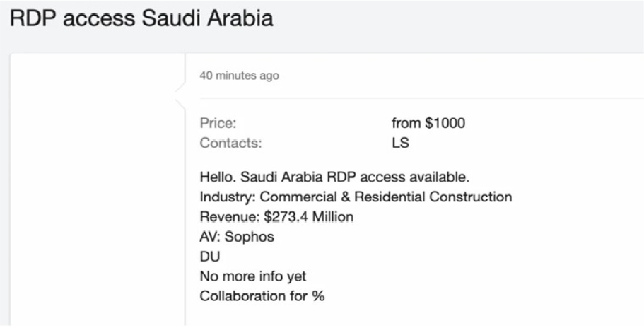644x328 pixels.
Task: Click the from $1000 price value
Action: coord(428,123)
